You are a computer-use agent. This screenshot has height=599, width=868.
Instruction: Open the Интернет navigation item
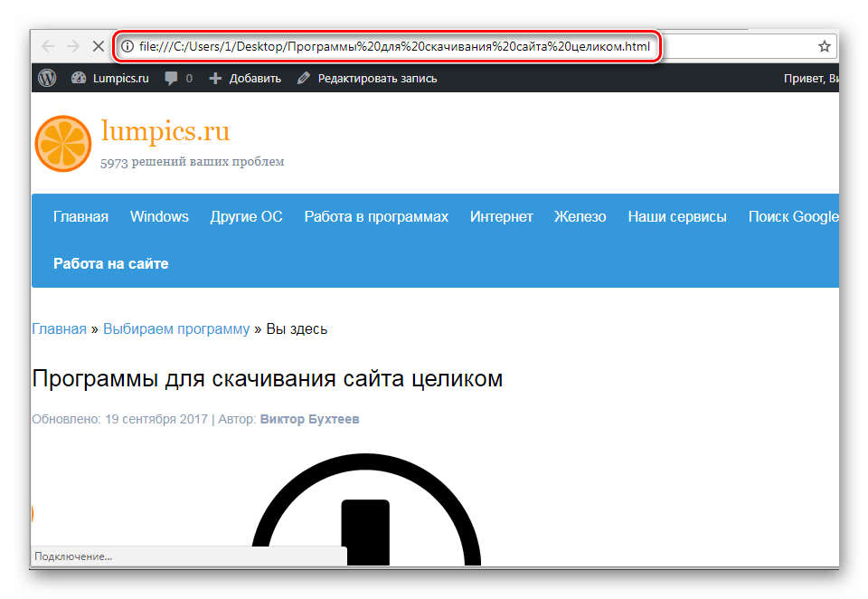coord(501,216)
